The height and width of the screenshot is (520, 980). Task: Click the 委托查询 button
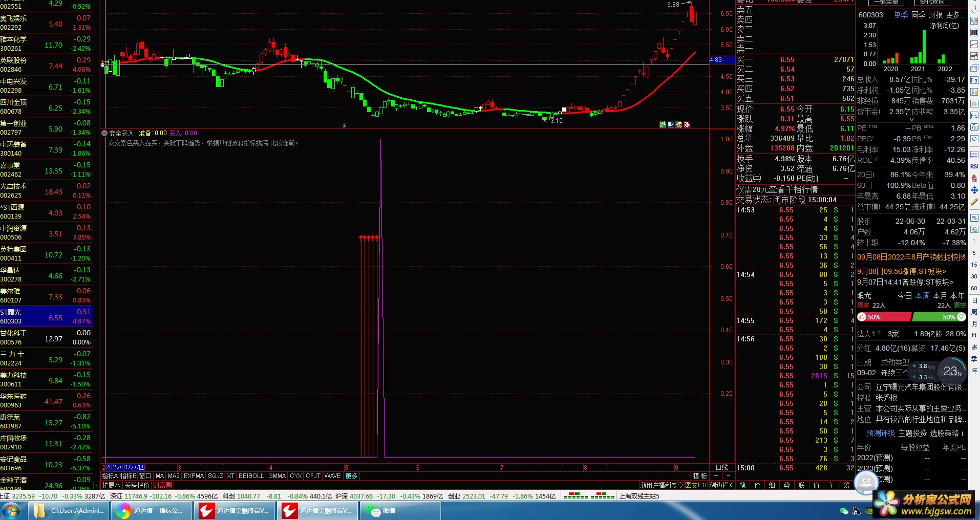click(932, 2)
